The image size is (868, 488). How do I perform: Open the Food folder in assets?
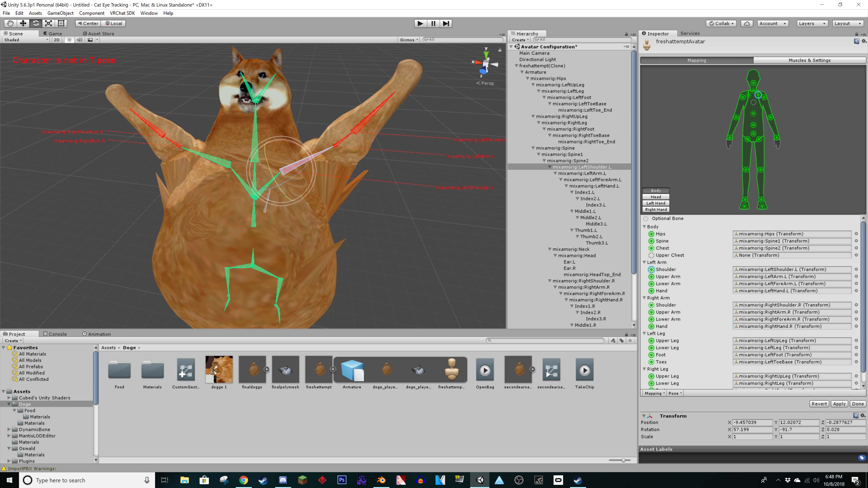[x=119, y=372]
